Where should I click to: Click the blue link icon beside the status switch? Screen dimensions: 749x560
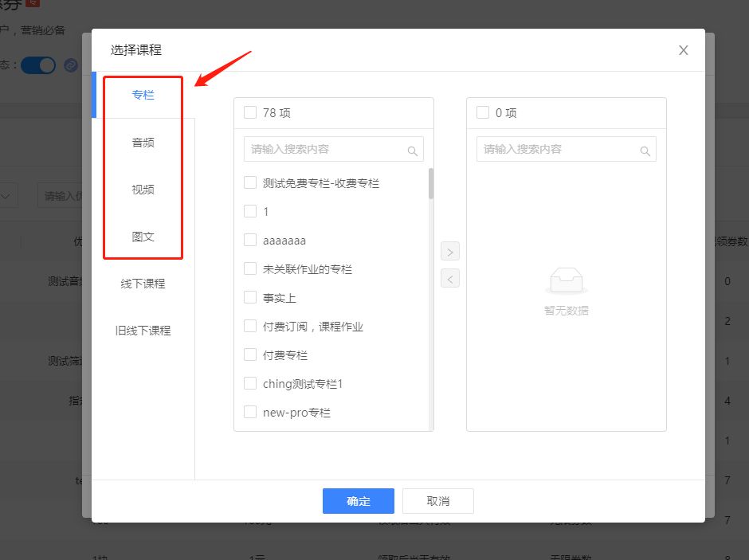pos(71,65)
